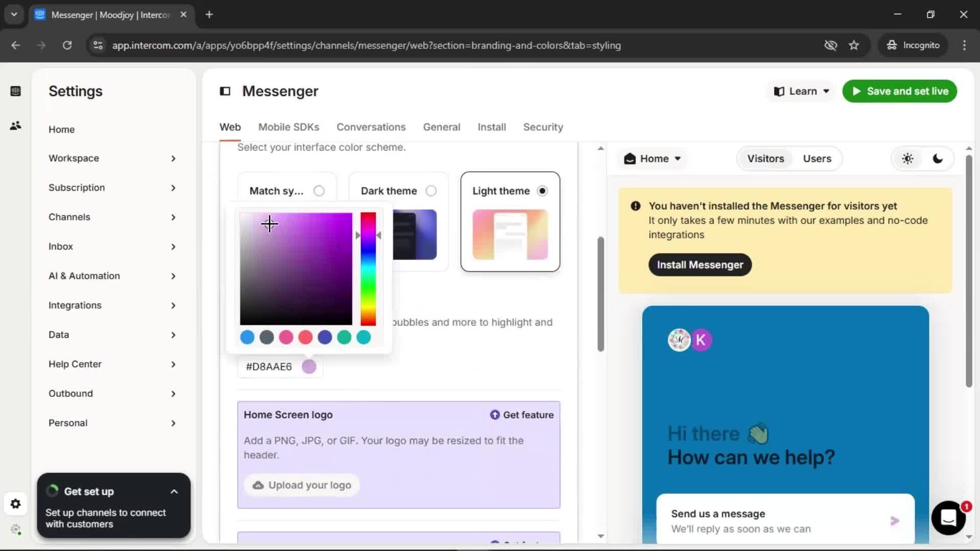Click the sun light-mode preview icon
980x551 pixels.
pyautogui.click(x=908, y=159)
